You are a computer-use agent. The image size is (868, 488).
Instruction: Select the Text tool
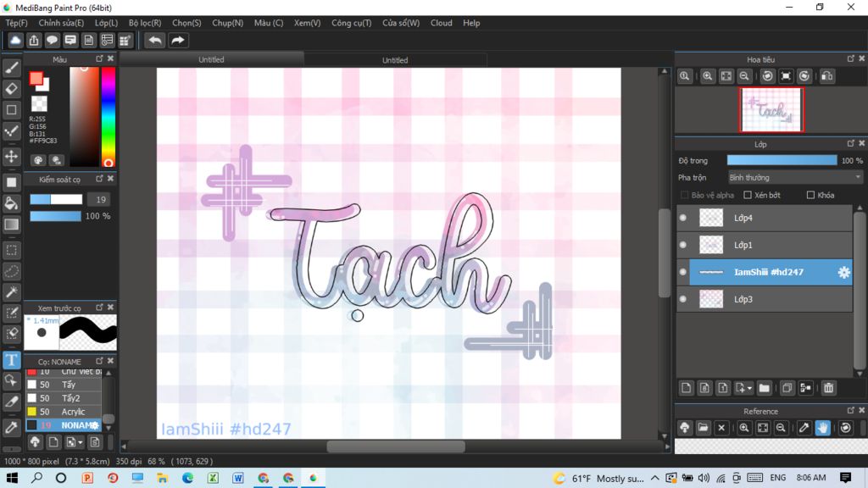[11, 360]
